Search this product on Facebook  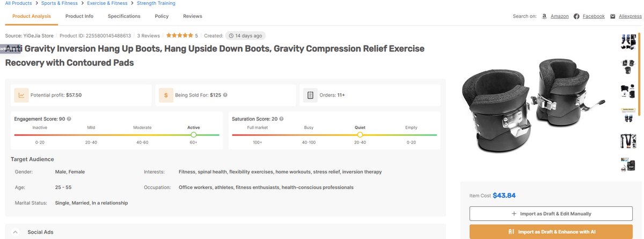tap(594, 16)
